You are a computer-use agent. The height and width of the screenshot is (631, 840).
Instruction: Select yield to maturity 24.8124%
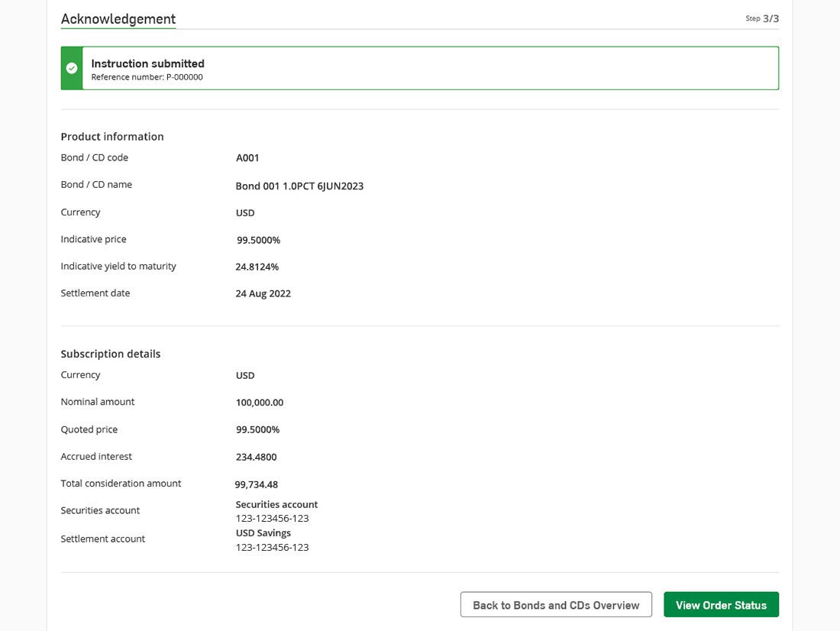257,267
